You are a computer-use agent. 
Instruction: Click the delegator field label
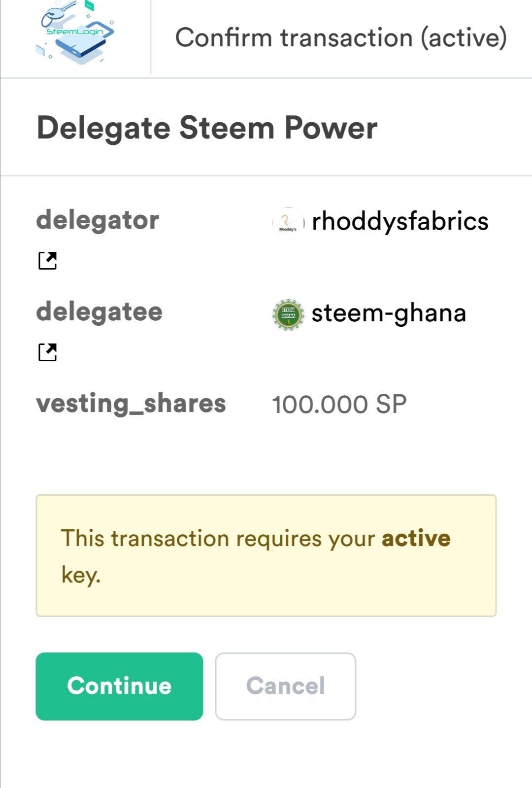[98, 220]
